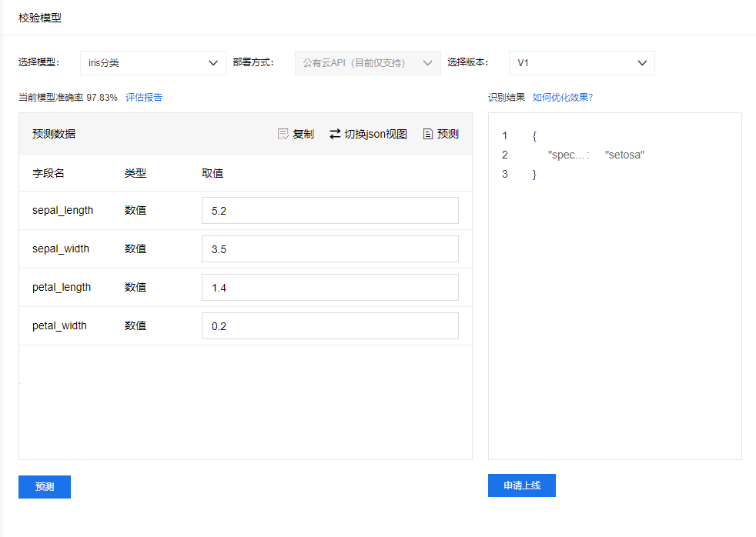Click the "setosa" result value

click(624, 155)
